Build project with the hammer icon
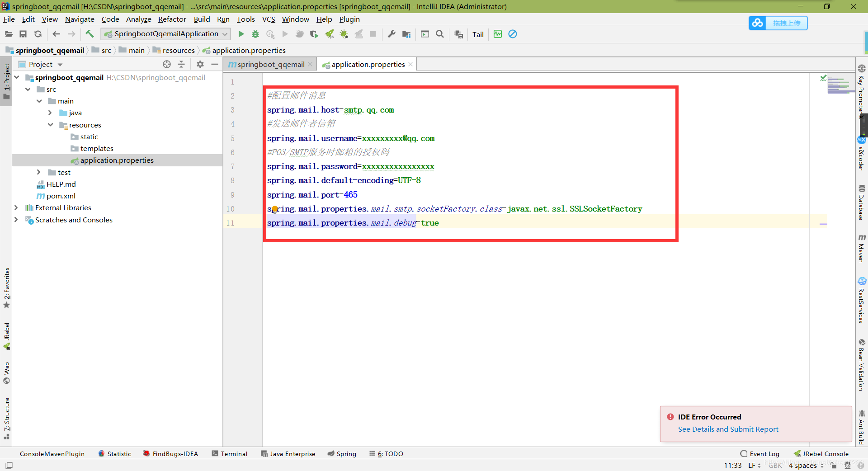 90,34
